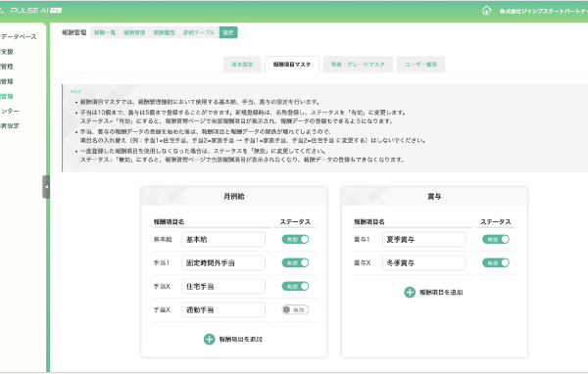Click the ステータス header in 月例給 card
588x374 pixels.
coord(295,222)
